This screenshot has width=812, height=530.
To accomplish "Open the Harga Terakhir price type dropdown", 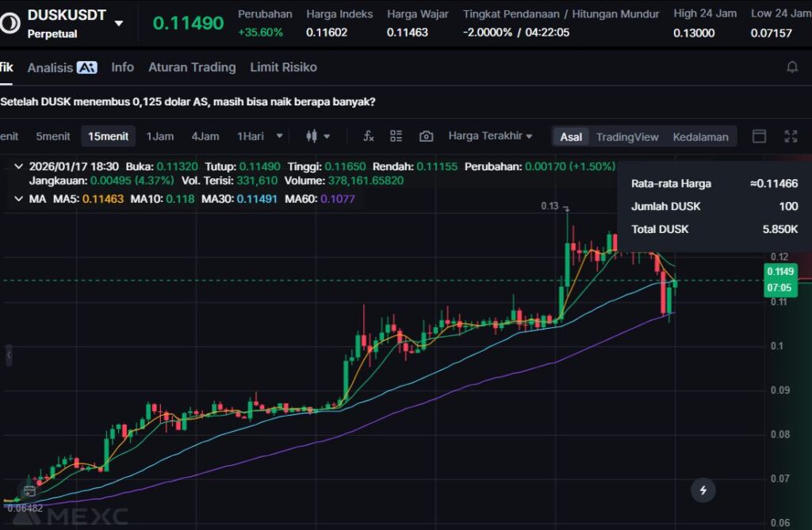I will pyautogui.click(x=490, y=136).
